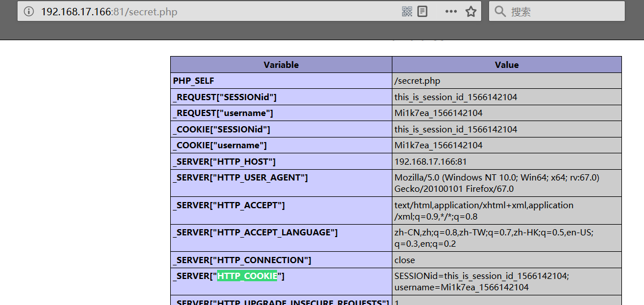Click the URL text 192.168.17.166:81/secret.php
This screenshot has height=305, width=644.
click(x=109, y=11)
